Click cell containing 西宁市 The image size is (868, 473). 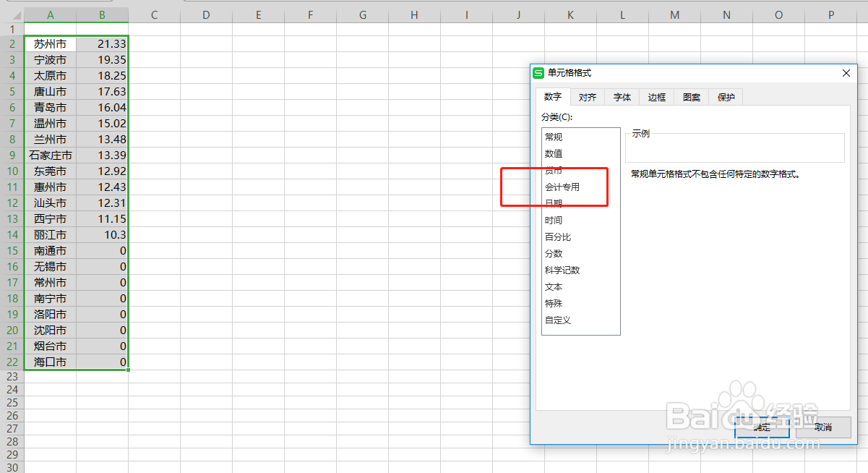50,218
